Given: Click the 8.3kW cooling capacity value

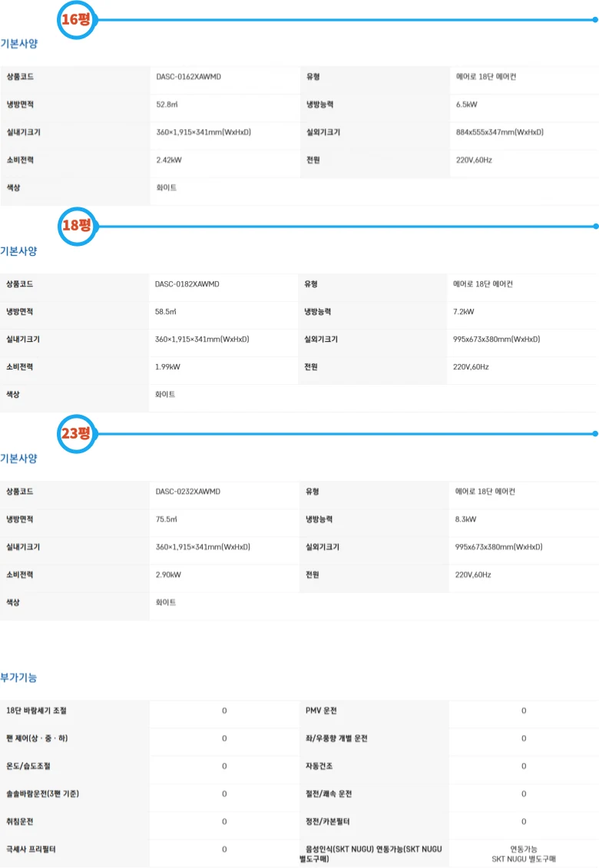Looking at the screenshot, I should pos(465,519).
